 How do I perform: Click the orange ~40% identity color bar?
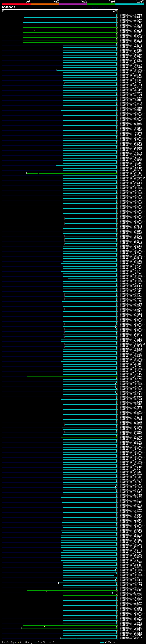(45, 4)
